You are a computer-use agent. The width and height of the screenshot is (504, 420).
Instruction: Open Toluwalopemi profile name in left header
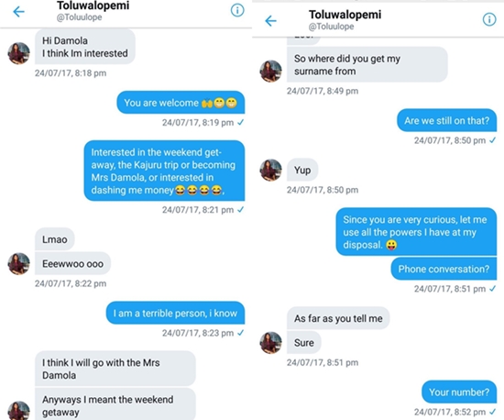93,6
